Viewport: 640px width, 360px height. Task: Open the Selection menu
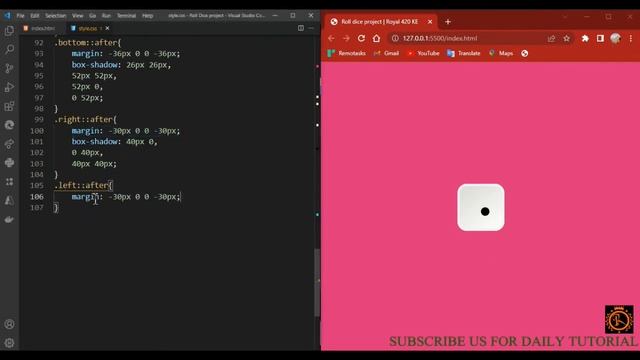tap(56, 16)
